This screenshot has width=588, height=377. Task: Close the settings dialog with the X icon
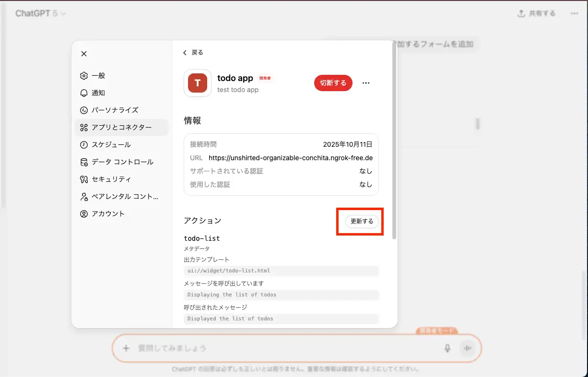(84, 54)
